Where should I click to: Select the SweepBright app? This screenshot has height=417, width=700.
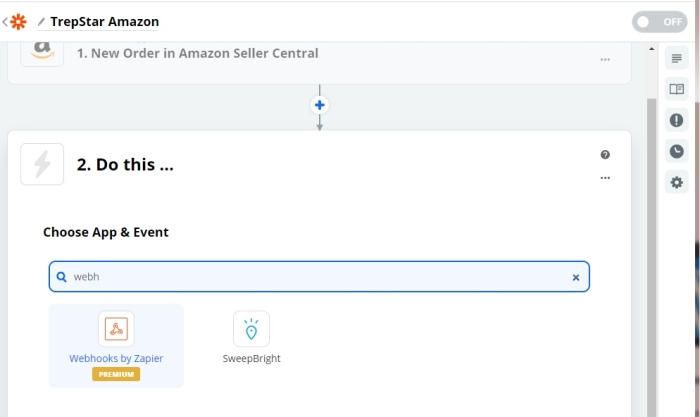(251, 338)
